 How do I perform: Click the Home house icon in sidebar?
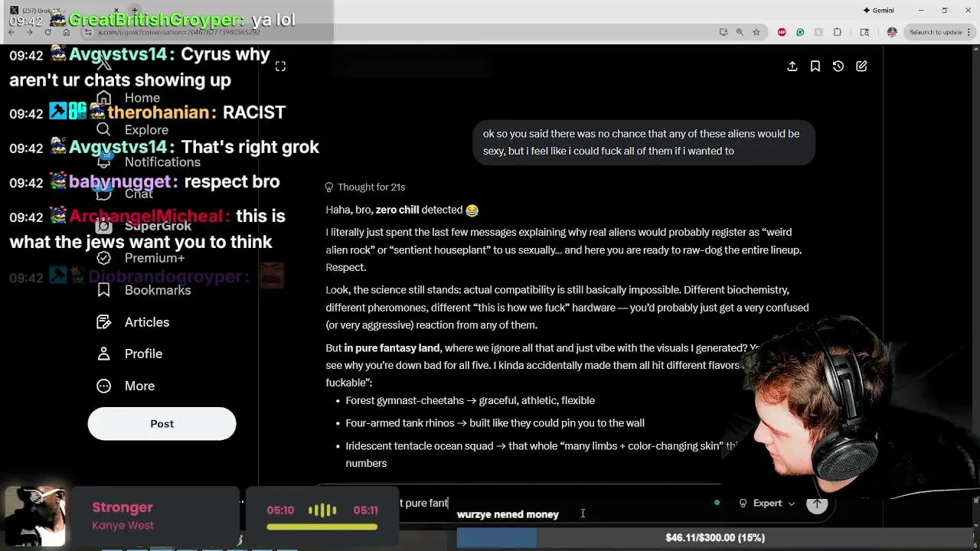click(104, 98)
